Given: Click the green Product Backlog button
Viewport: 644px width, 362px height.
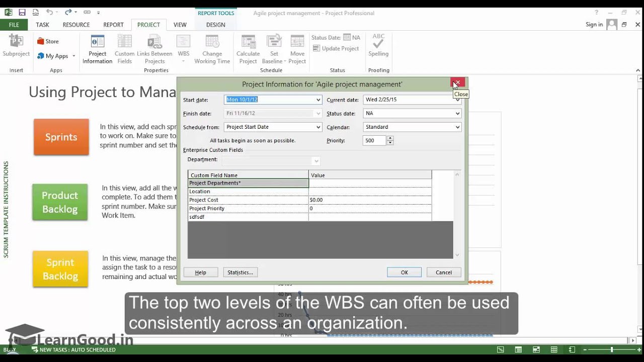Looking at the screenshot, I should click(60, 202).
